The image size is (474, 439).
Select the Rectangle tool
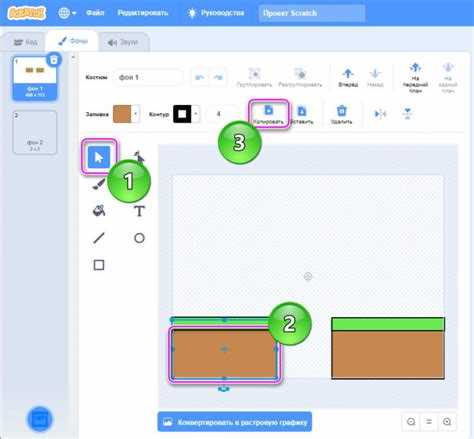pyautogui.click(x=99, y=265)
